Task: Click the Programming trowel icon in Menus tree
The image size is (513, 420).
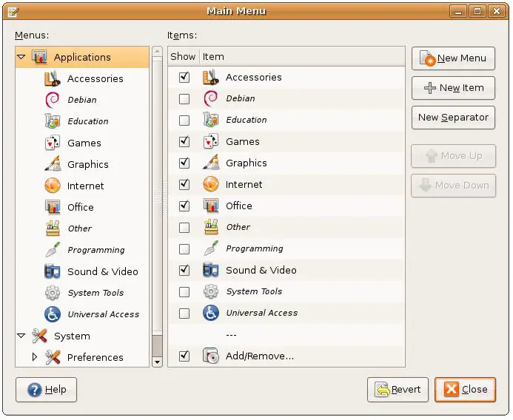Action: click(x=53, y=250)
